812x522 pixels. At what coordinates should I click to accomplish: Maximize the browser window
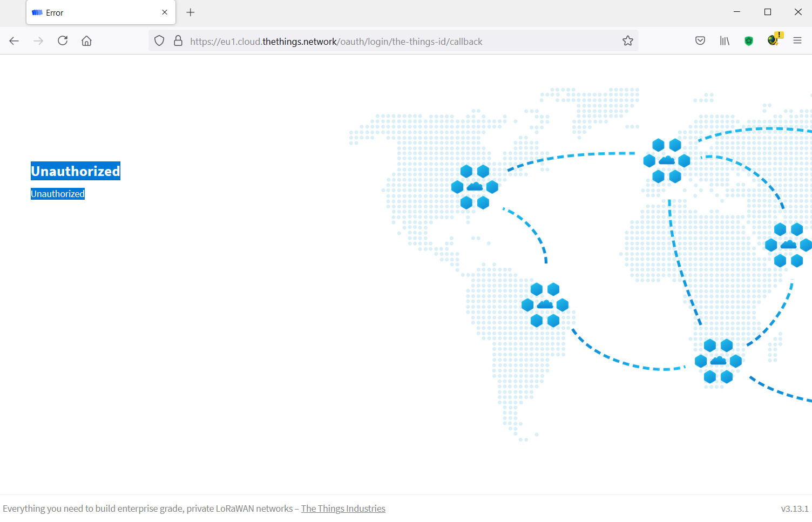(768, 12)
